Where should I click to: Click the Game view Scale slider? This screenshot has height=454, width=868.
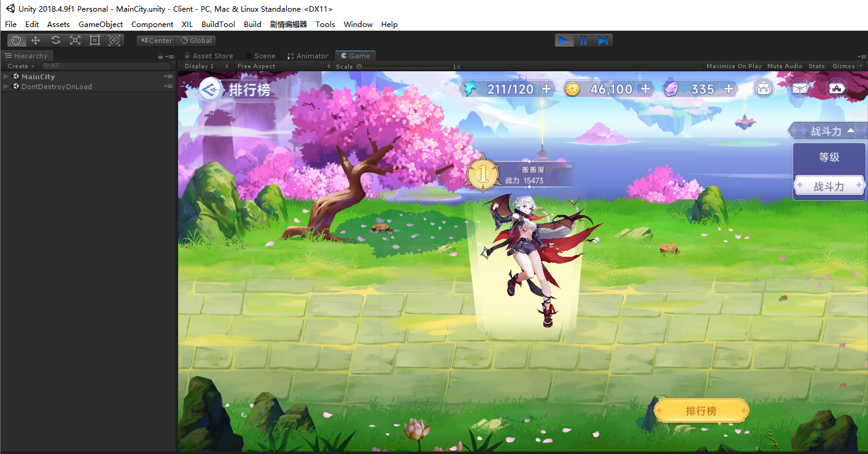[404, 66]
